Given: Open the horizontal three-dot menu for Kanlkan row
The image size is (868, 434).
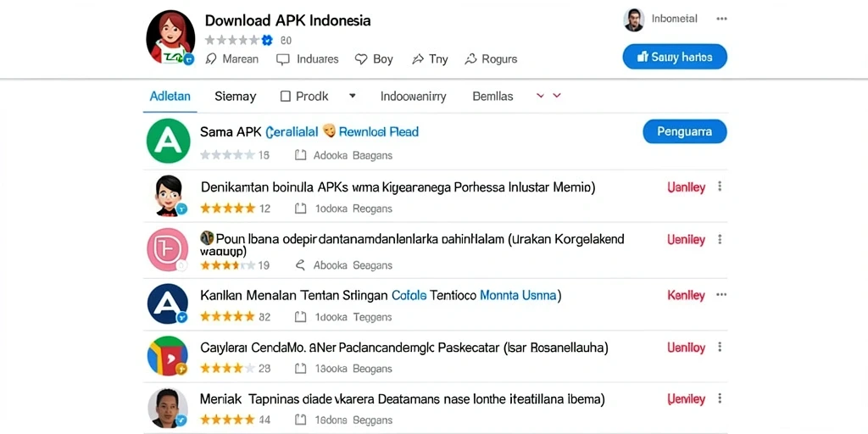Looking at the screenshot, I should click(721, 294).
